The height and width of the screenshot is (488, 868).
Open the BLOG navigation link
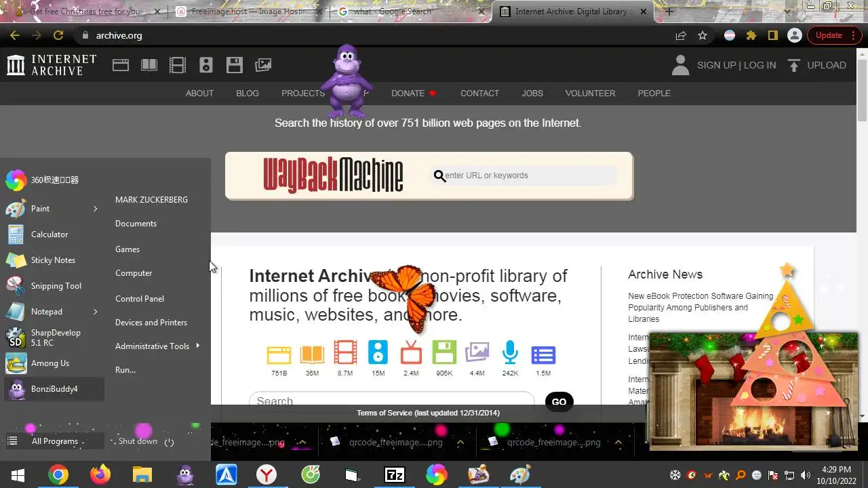(x=248, y=94)
